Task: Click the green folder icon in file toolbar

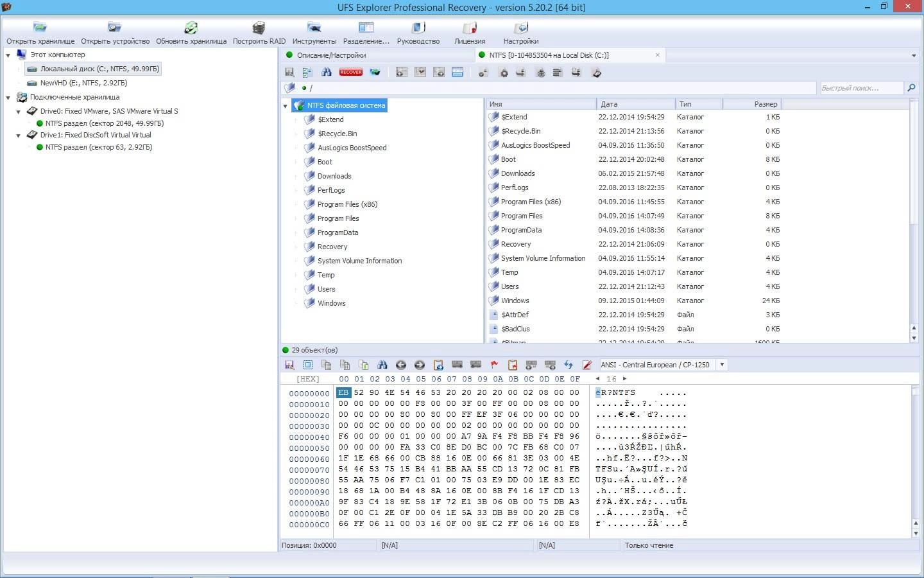Action: [375, 73]
